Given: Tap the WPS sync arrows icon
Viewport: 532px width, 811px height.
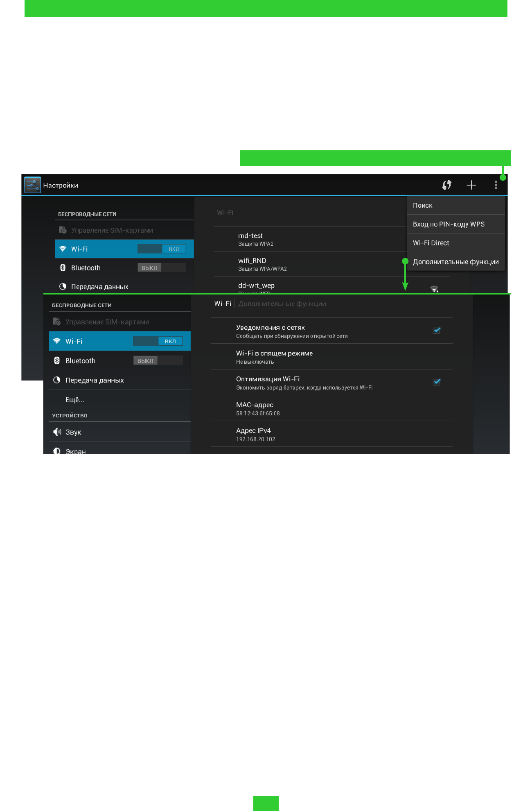Looking at the screenshot, I should point(446,185).
